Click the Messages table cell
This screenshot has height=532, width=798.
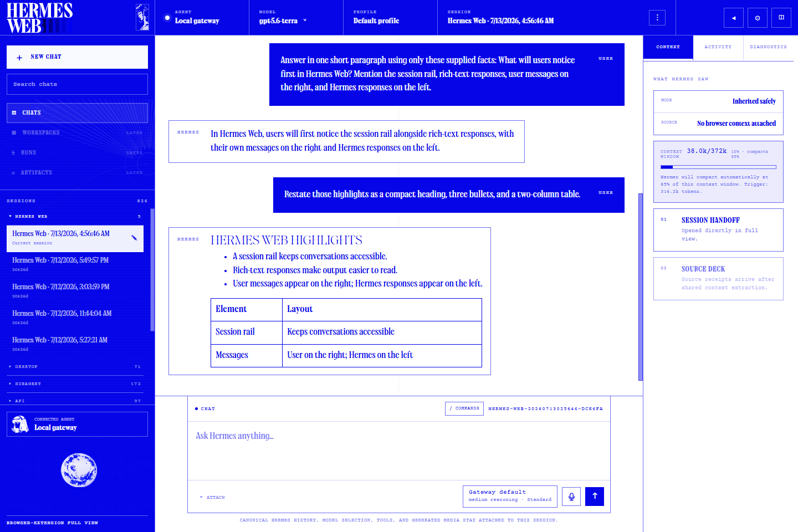coord(247,356)
